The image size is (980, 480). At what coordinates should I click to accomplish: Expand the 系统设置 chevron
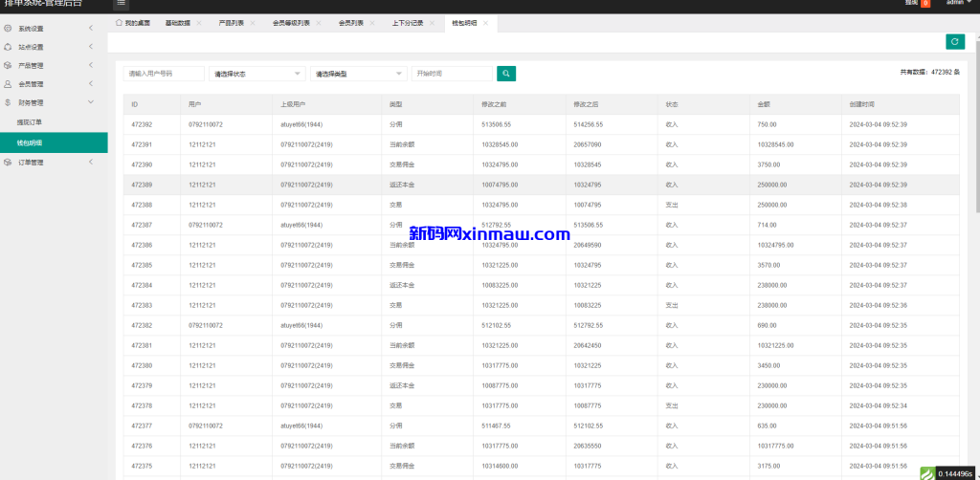[91, 29]
